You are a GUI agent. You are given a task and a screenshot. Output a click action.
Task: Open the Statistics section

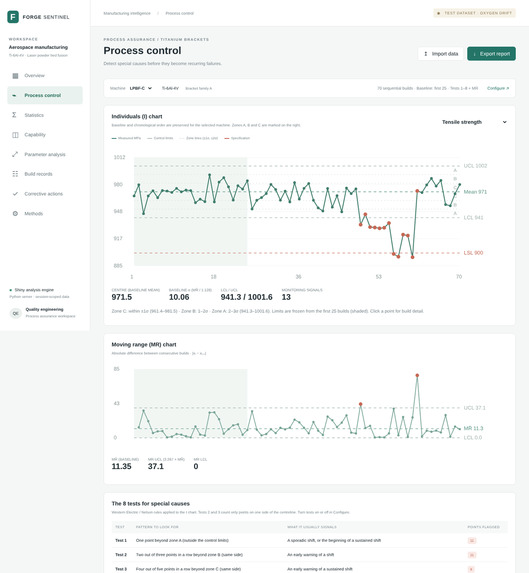point(45,115)
